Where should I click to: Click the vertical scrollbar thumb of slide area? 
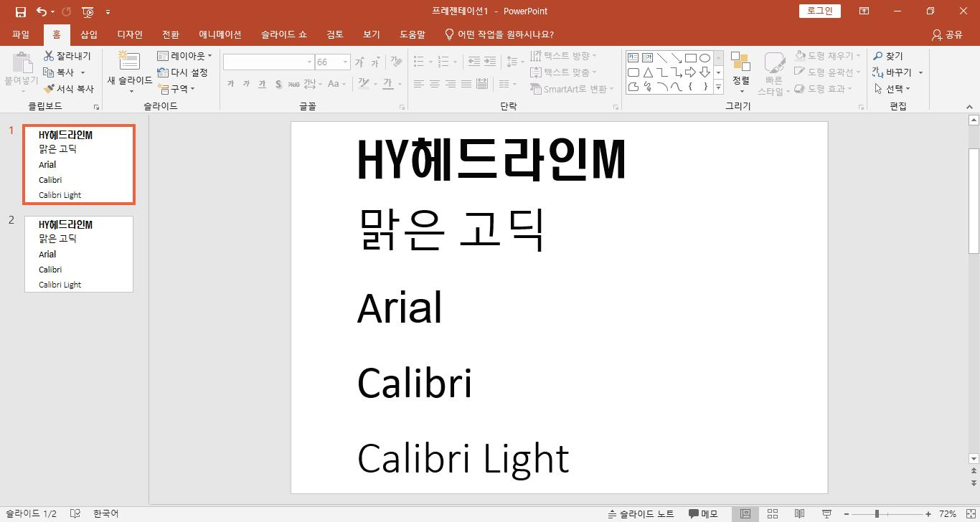[x=974, y=201]
